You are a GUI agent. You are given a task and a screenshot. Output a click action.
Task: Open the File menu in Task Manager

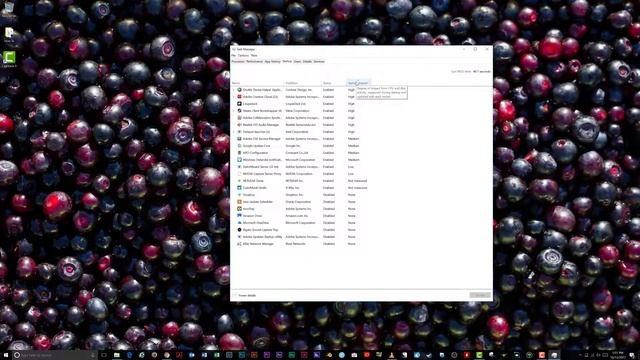click(x=233, y=56)
